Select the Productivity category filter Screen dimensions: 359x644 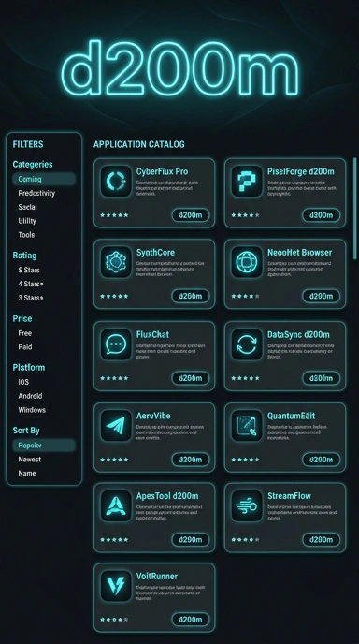click(36, 193)
